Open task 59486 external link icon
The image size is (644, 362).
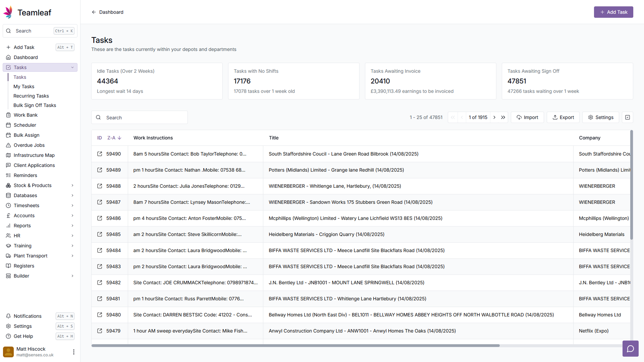coord(100,218)
